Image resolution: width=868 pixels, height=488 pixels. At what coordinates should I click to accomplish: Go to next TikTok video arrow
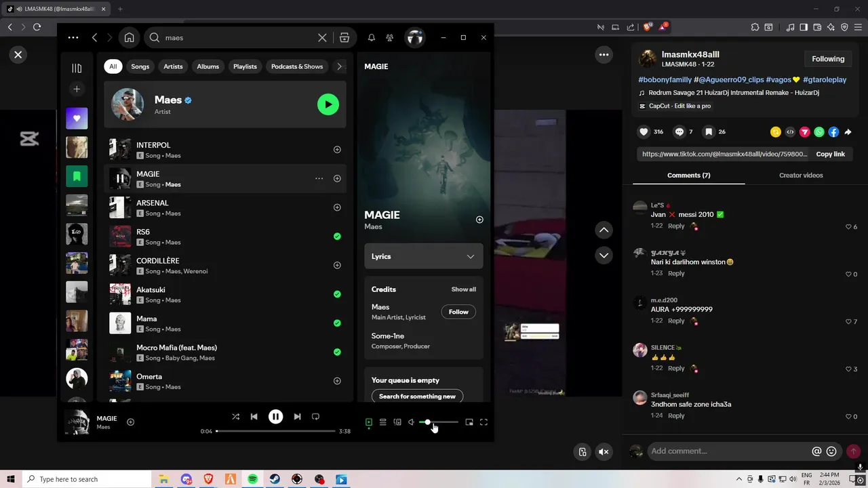click(604, 256)
